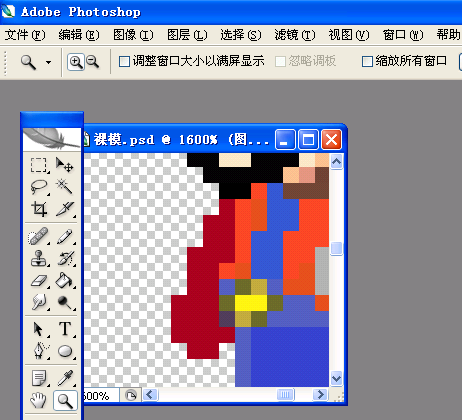Enable 调整窗口大小以满屏显示 checkbox
Screen dimensions: 462x420
124,61
